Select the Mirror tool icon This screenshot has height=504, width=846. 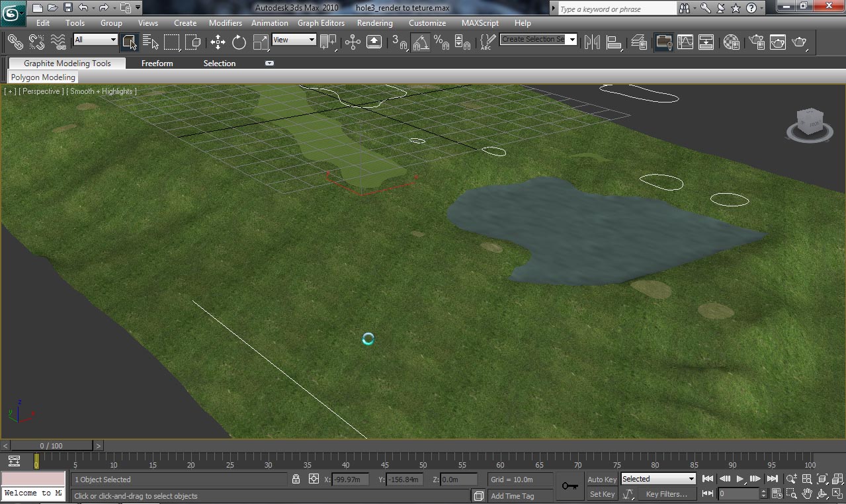tap(591, 42)
